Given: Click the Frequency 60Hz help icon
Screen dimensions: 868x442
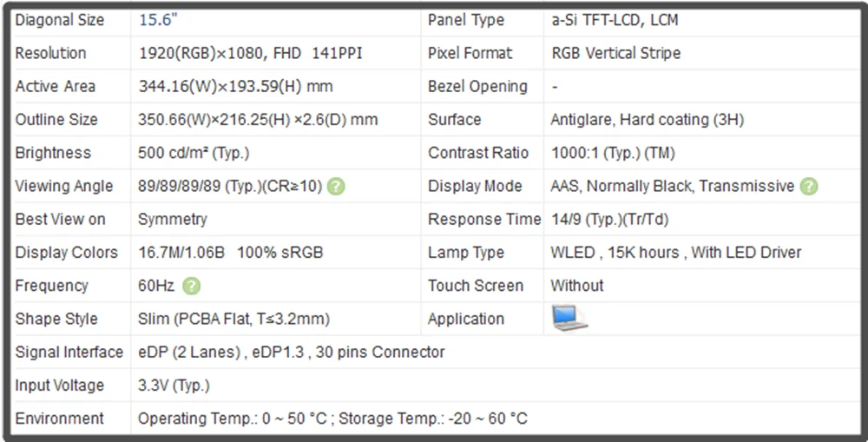Looking at the screenshot, I should coord(191,286).
